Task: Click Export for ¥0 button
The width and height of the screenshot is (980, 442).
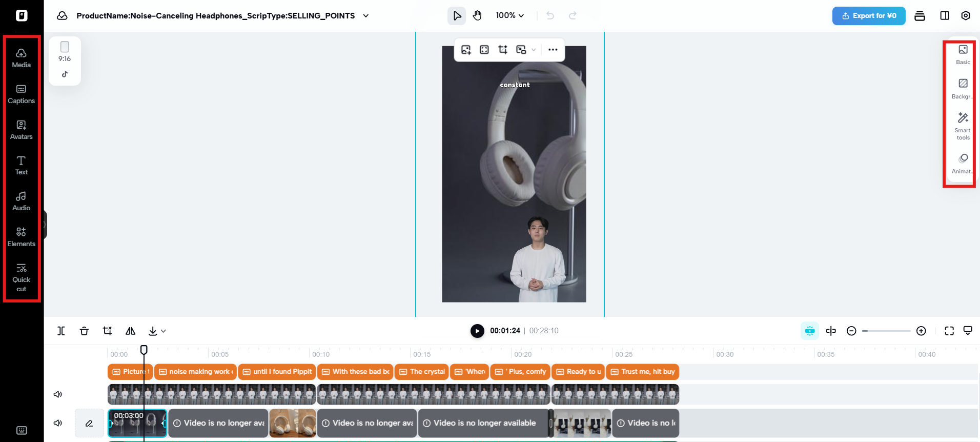Action: [869, 16]
